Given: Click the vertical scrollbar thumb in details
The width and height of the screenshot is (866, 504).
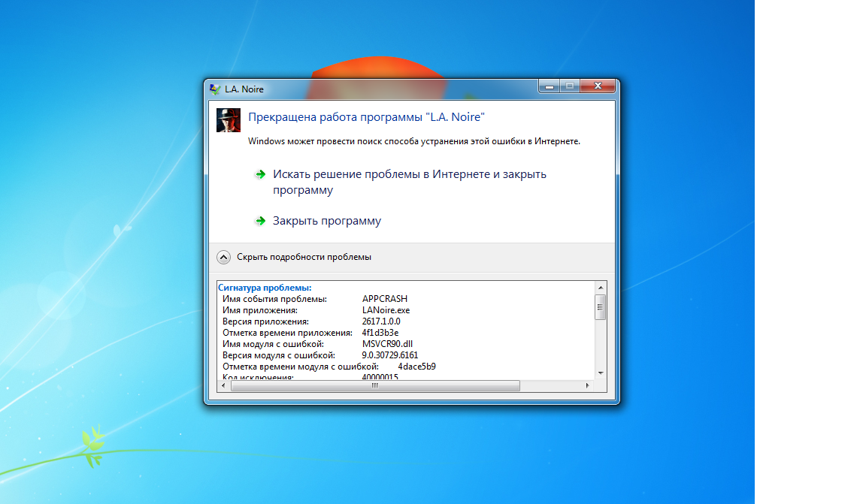Looking at the screenshot, I should 601,307.
